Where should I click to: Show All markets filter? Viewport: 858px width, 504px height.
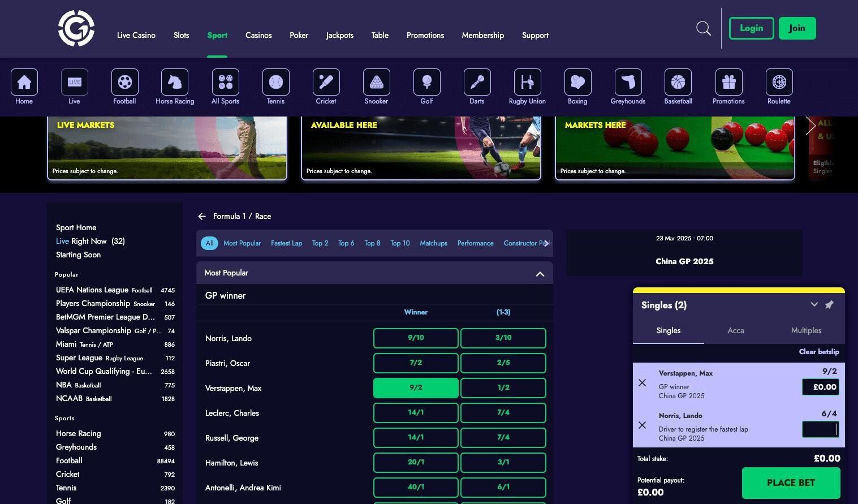coord(209,243)
